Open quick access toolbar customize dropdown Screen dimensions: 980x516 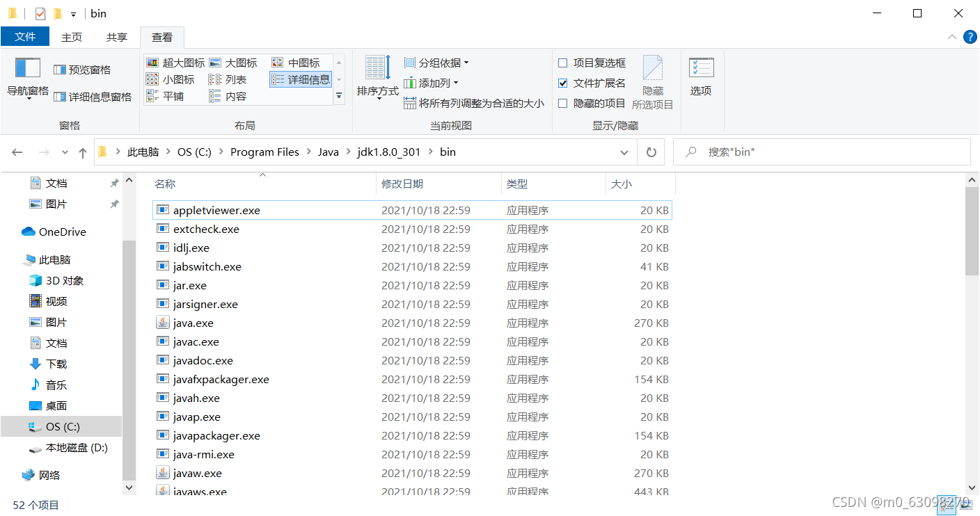[73, 14]
